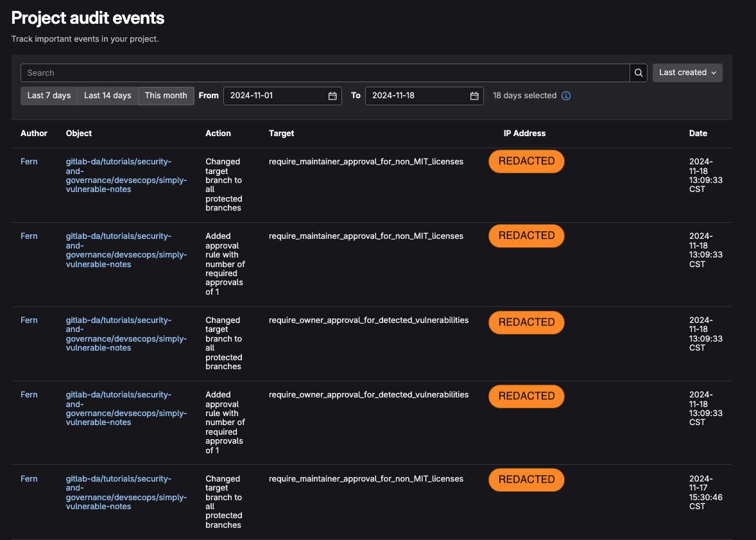The height and width of the screenshot is (540, 756).
Task: Click the REDACTED badge in the last row
Action: point(526,480)
